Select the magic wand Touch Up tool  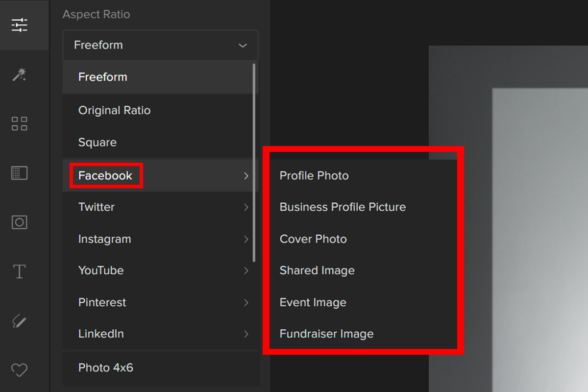pyautogui.click(x=20, y=74)
